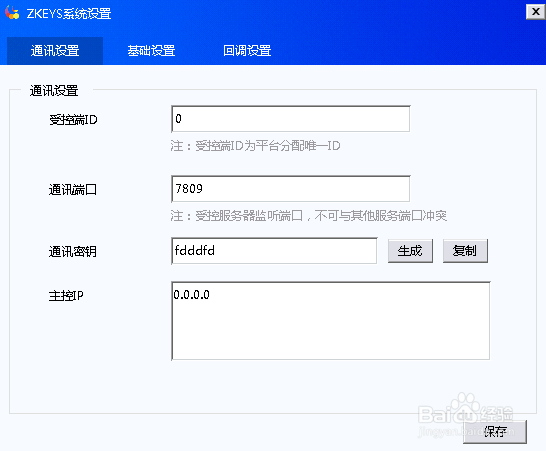Click the ZKEYS app logo icon
The image size is (546, 451).
[12, 13]
